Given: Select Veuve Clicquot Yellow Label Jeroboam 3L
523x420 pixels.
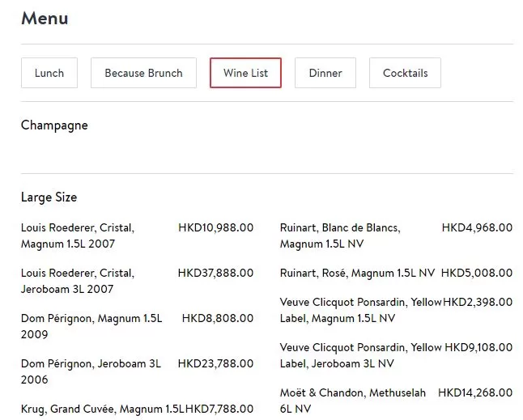Looking at the screenshot, I should tap(361, 356).
